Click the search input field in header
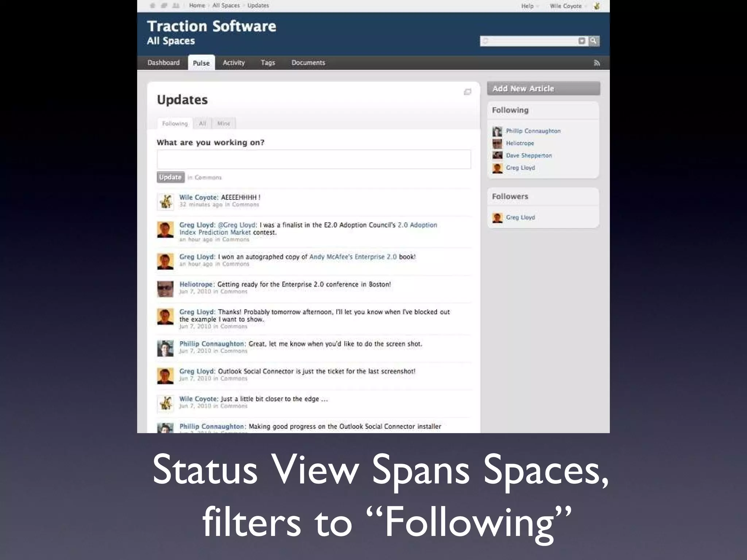Screen dimensions: 747x560 click(529, 41)
